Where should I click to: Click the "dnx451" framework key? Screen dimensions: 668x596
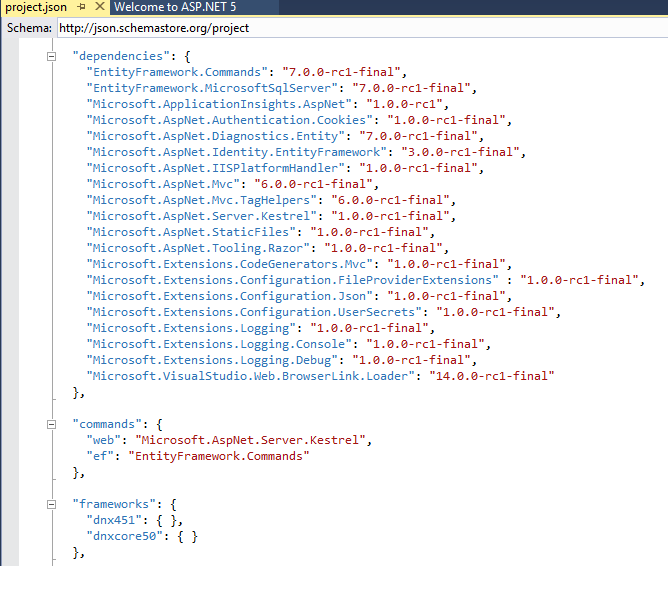[114, 520]
